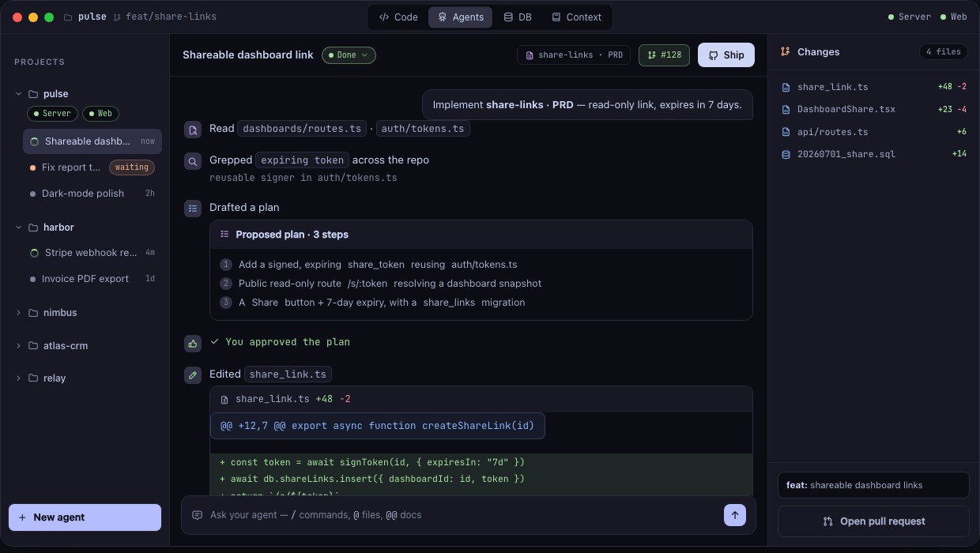Click the createShareLink hunk header
The image size is (980, 553).
(x=377, y=426)
